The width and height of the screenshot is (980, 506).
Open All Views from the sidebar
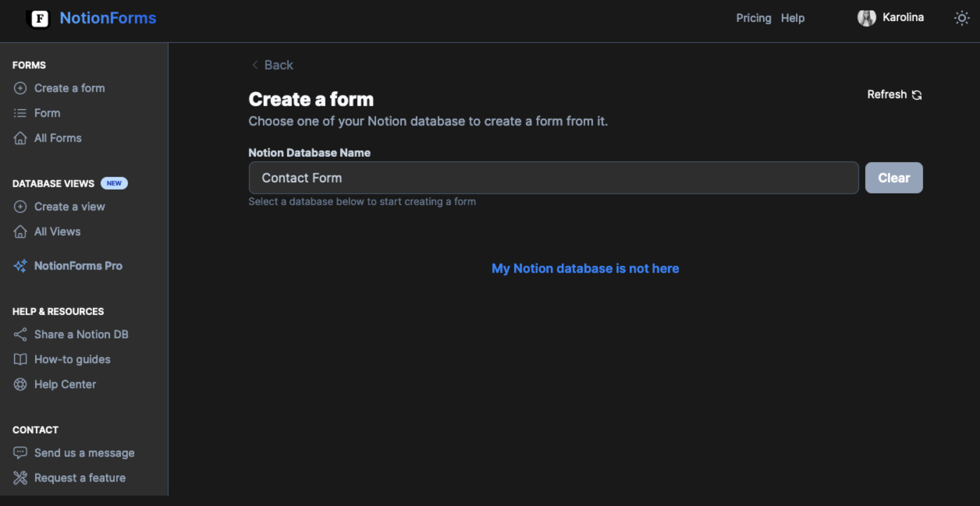pyautogui.click(x=57, y=231)
